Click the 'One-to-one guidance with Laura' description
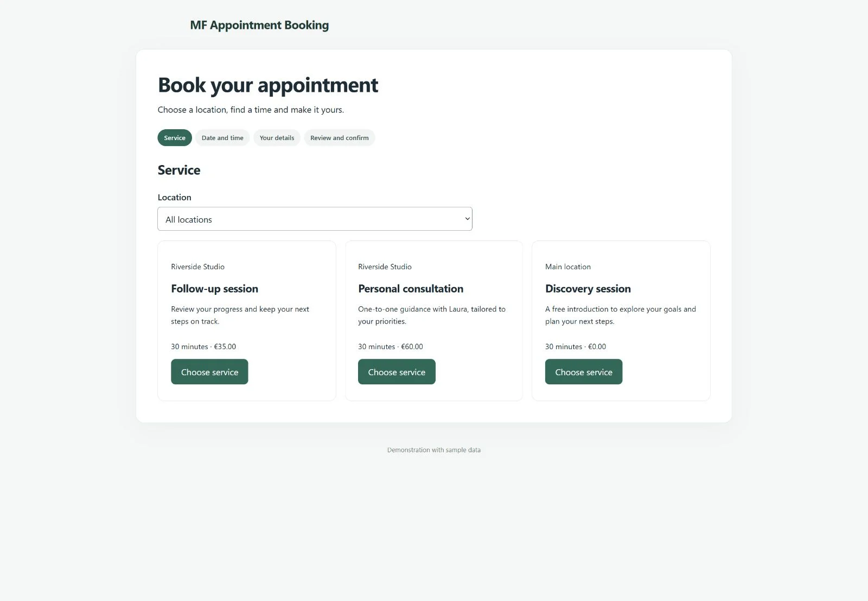This screenshot has width=868, height=601. (x=432, y=315)
